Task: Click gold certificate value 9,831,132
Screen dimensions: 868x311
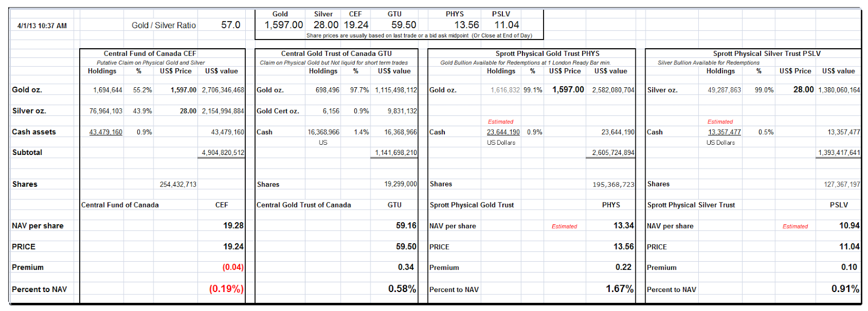Action: tap(402, 111)
